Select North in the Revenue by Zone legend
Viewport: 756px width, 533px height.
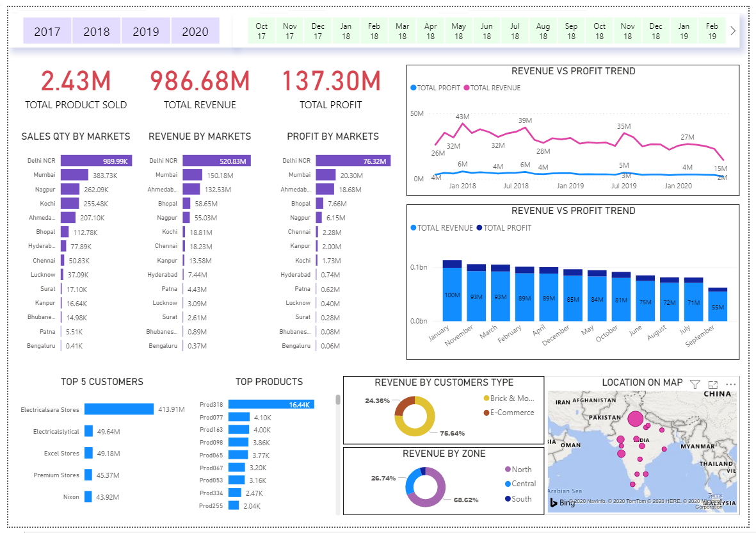point(519,470)
